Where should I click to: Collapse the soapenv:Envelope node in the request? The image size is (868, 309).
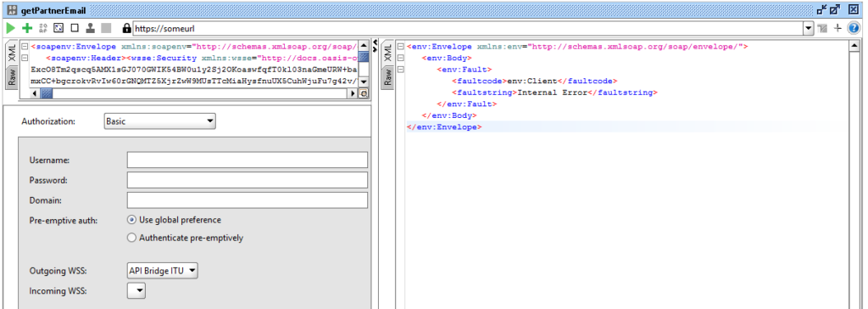pyautogui.click(x=25, y=48)
